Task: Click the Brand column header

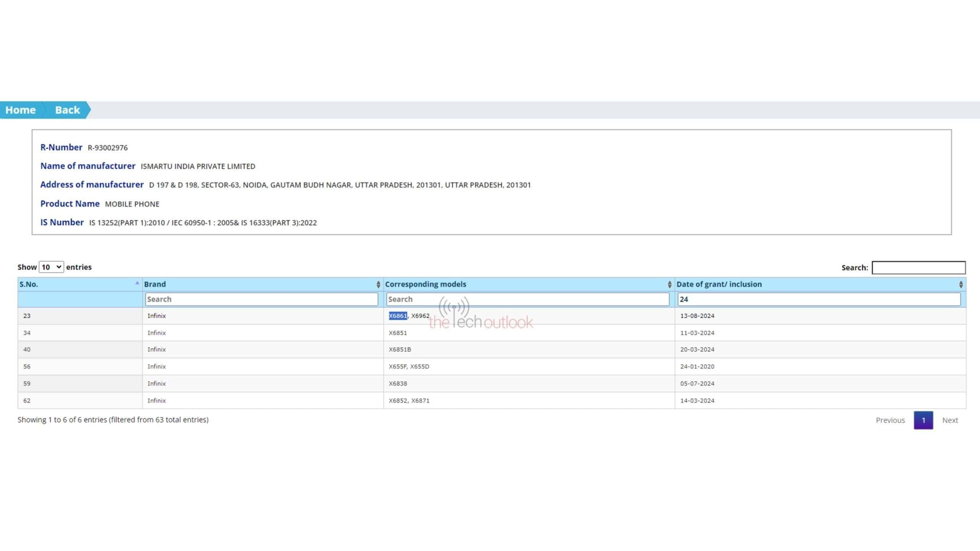Action: [155, 284]
